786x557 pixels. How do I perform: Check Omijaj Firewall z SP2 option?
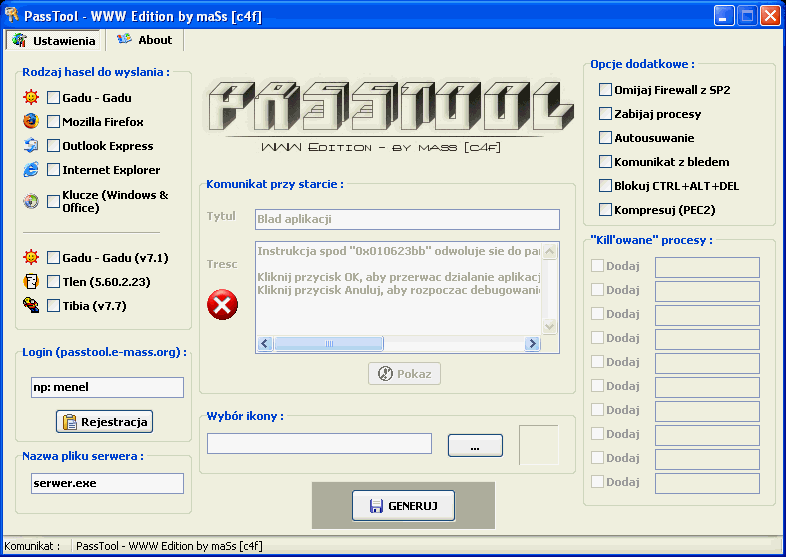tap(605, 90)
